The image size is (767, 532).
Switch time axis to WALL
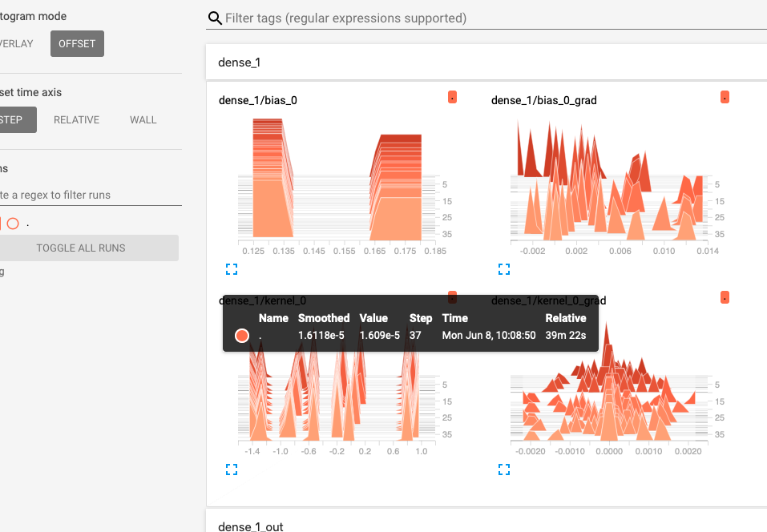(143, 120)
